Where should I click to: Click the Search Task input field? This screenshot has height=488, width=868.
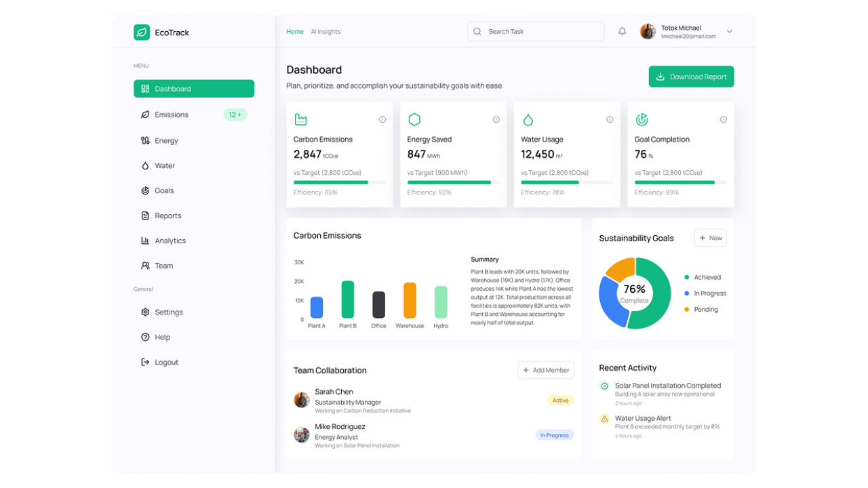(536, 31)
